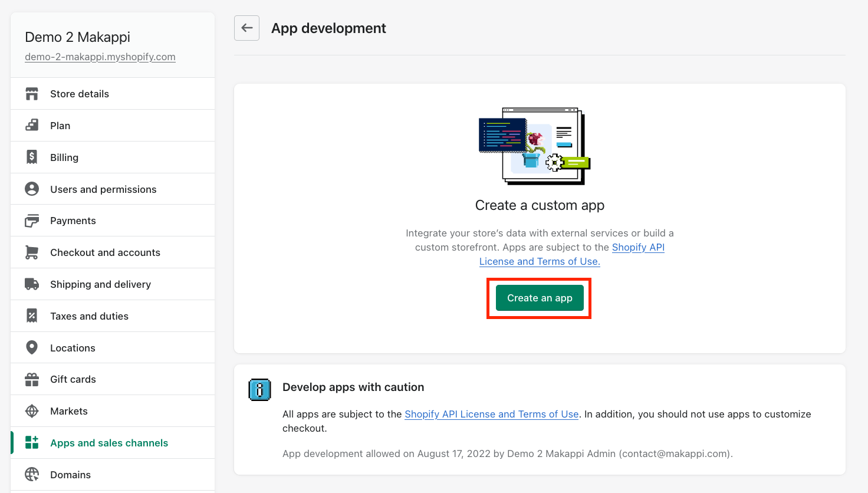Click the Shipping truck icon

coord(32,284)
